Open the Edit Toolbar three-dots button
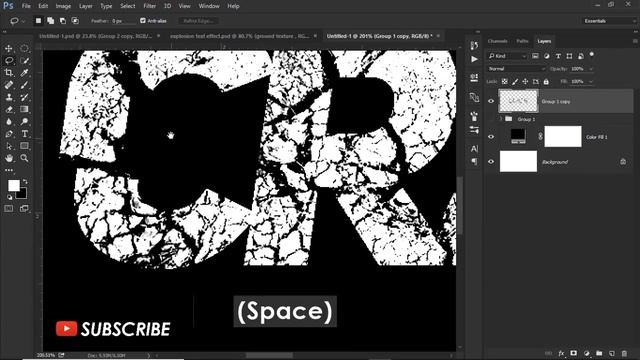This screenshot has width=640, height=360. (x=9, y=170)
